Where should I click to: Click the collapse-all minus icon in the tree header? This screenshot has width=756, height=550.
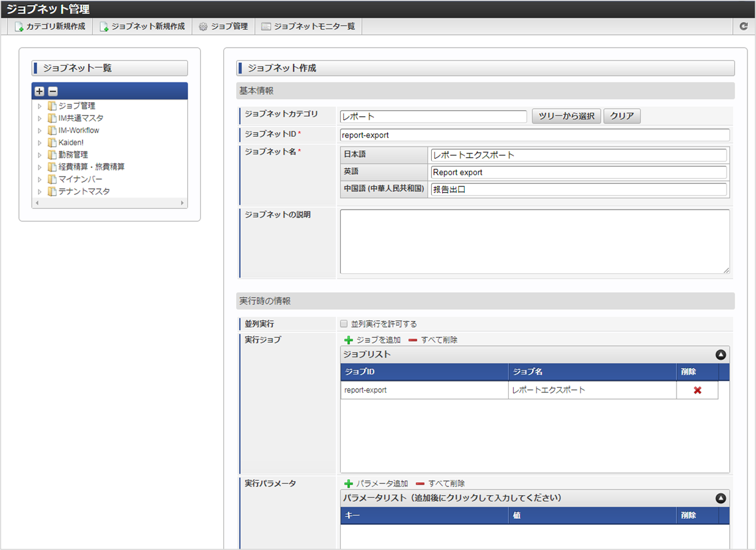[53, 91]
